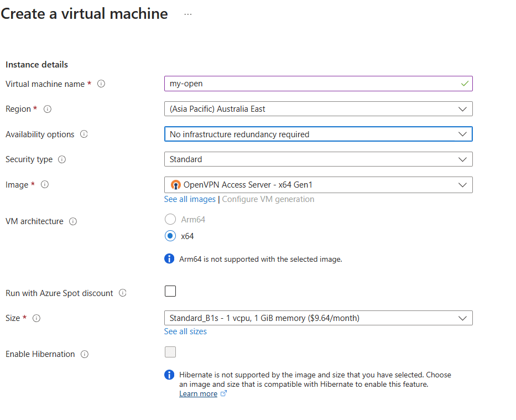The width and height of the screenshot is (516, 420).
Task: Select the Arm64 architecture radio button
Action: [x=170, y=219]
